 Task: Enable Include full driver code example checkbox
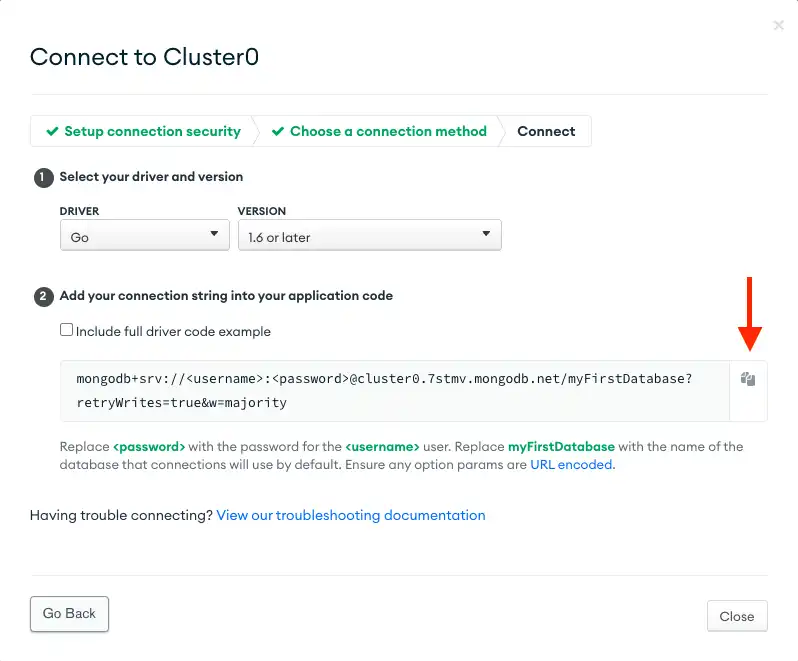(x=67, y=330)
